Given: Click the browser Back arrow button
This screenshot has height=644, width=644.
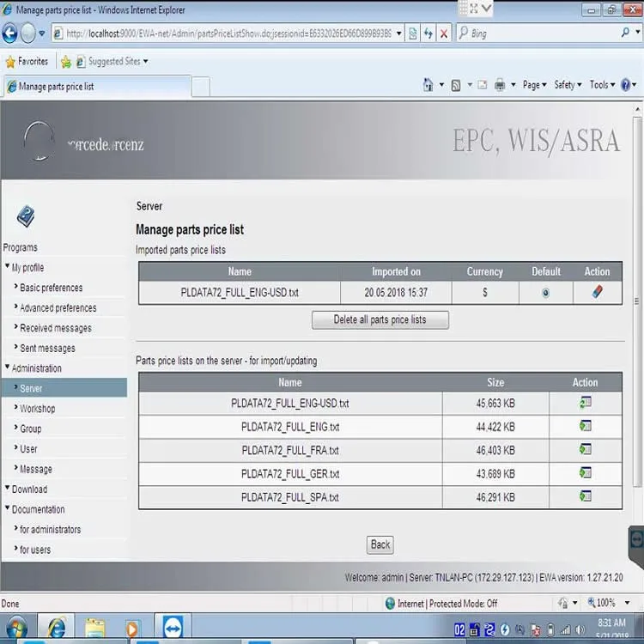Looking at the screenshot, I should click(9, 33).
